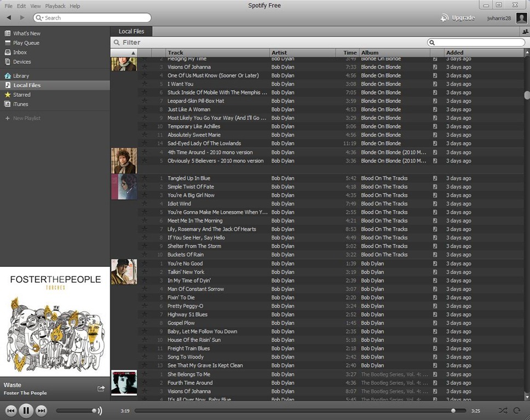
Task: Open the people sidebar icon at top right
Action: tap(525, 32)
